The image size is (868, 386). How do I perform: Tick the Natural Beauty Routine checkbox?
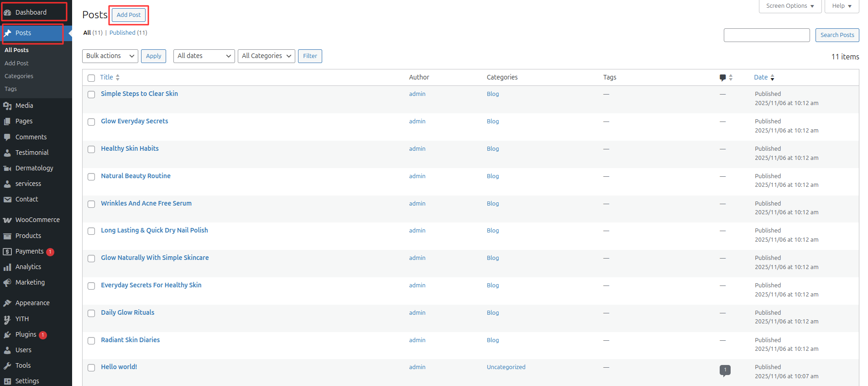tap(91, 177)
